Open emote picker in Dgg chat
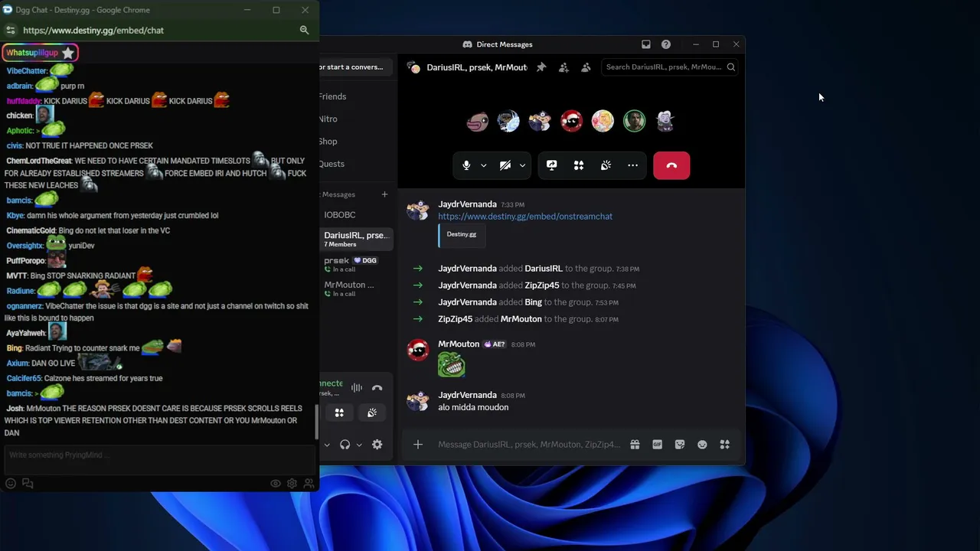The height and width of the screenshot is (551, 980). (x=10, y=484)
